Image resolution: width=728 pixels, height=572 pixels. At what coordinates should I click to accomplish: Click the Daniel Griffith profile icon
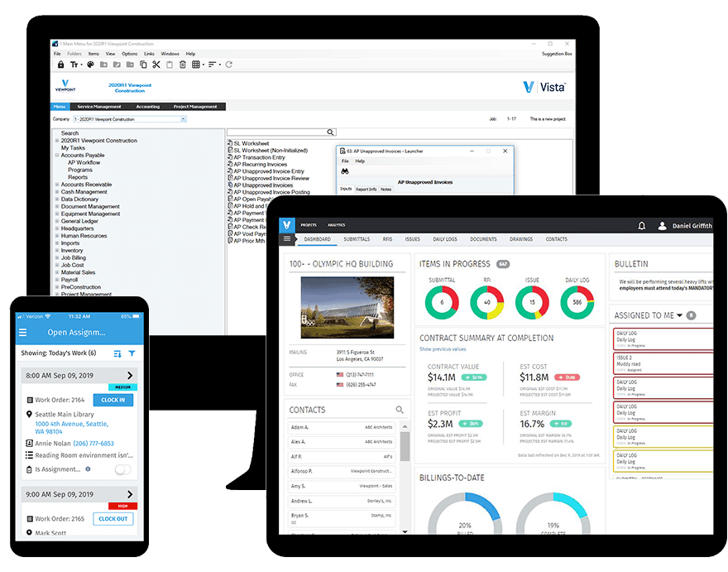click(661, 225)
